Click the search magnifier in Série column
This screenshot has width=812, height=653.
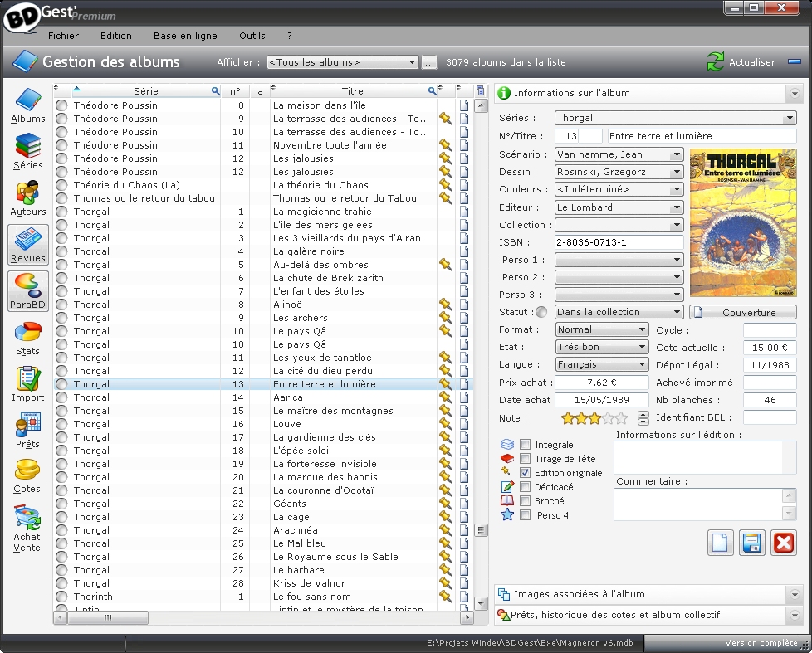[x=215, y=91]
